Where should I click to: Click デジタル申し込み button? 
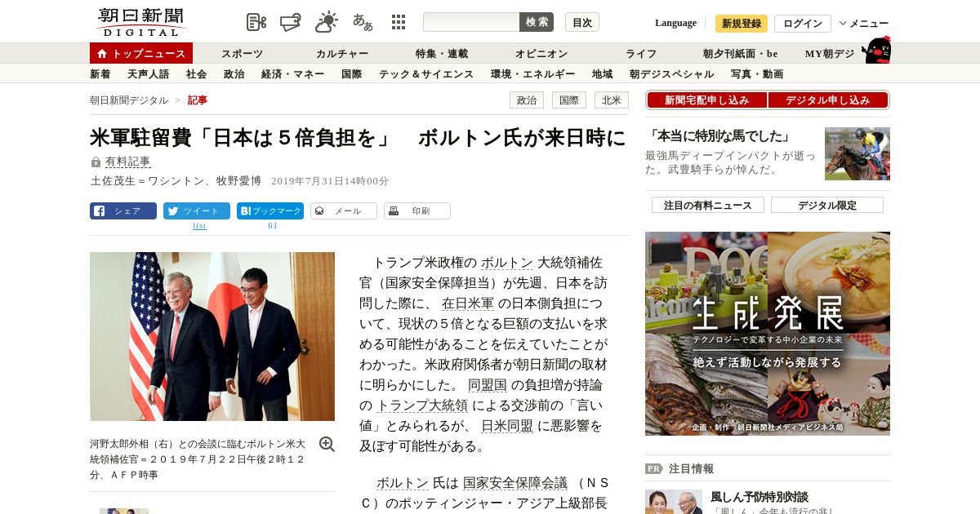point(828,100)
